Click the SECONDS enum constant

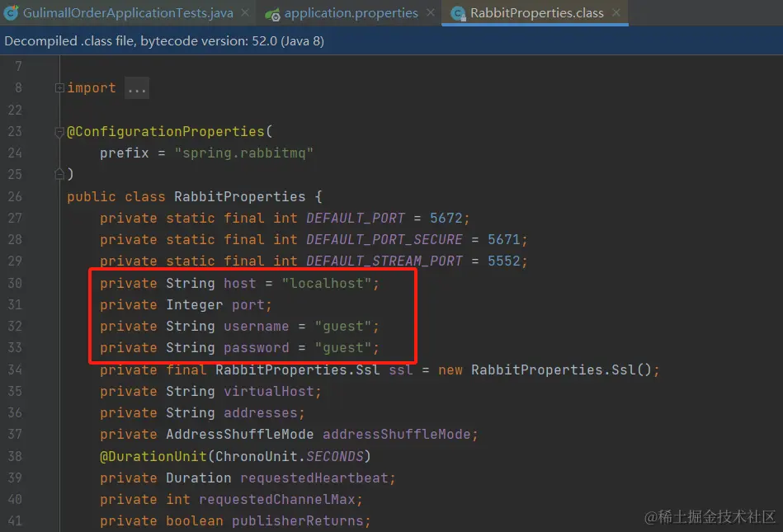(x=335, y=456)
